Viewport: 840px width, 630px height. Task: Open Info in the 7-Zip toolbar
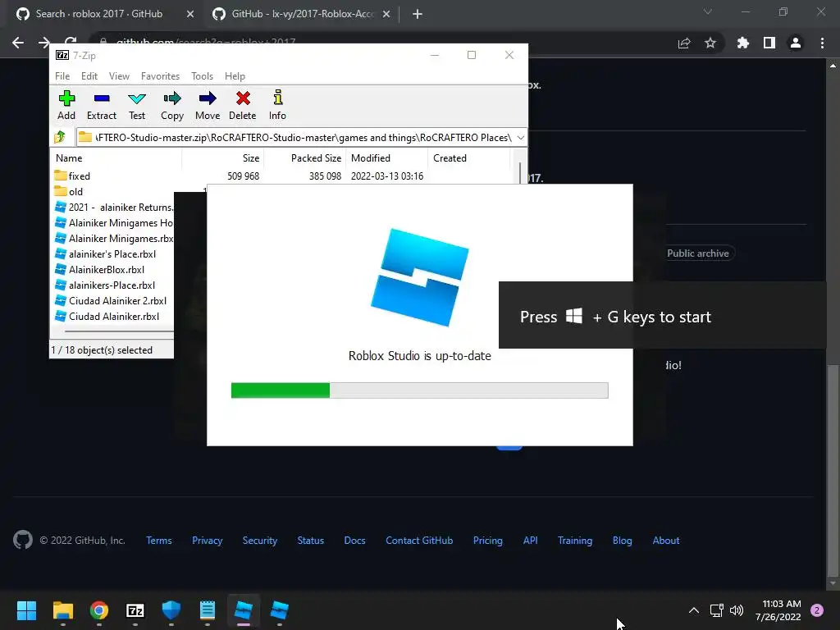coord(277,105)
